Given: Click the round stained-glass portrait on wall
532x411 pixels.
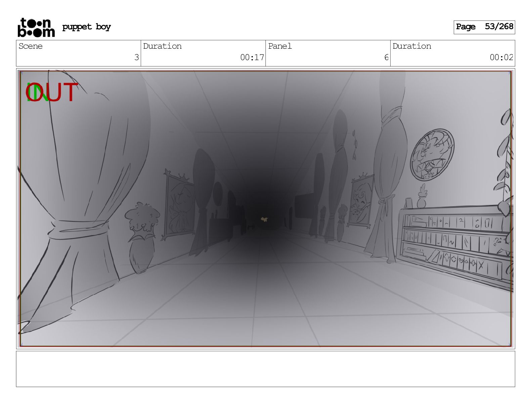Looking at the screenshot, I should click(x=432, y=154).
